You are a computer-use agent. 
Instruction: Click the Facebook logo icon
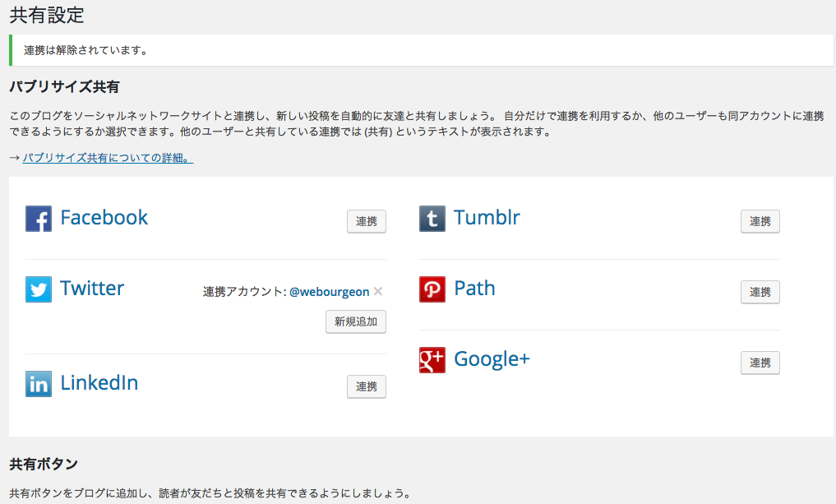pos(39,219)
